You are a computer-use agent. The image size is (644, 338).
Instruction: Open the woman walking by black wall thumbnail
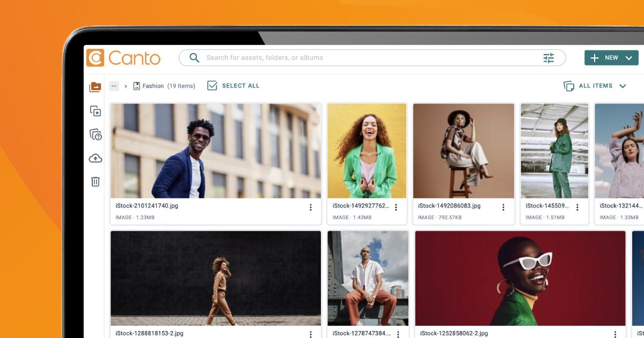(216, 278)
